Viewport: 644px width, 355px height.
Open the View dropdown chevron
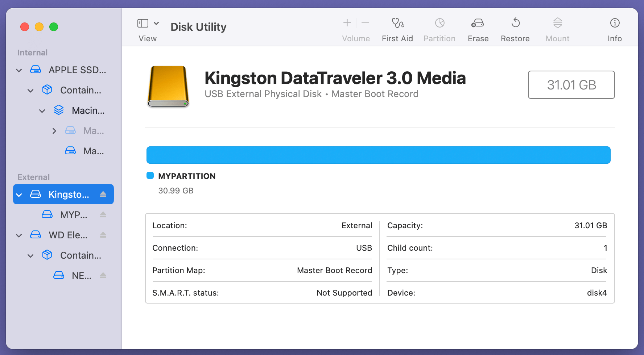click(157, 23)
